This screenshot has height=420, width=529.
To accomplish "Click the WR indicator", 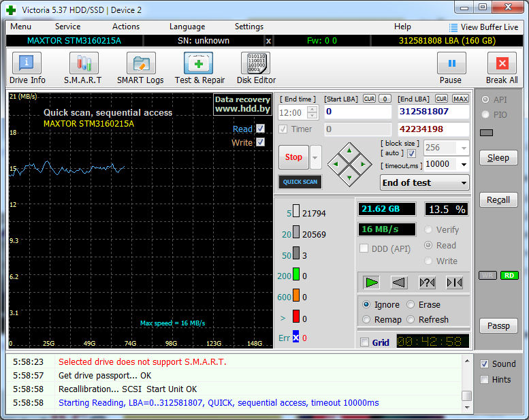I will click(487, 275).
